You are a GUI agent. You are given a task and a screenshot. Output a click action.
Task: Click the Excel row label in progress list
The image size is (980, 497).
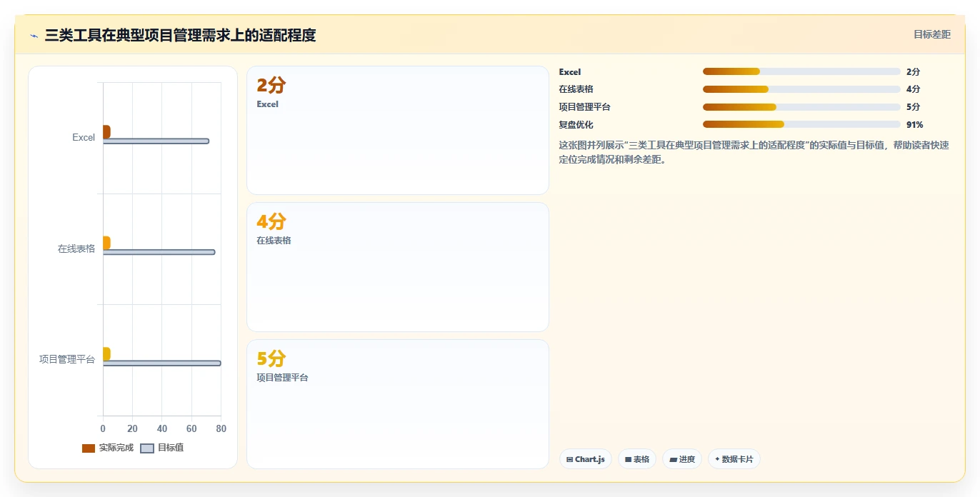570,72
